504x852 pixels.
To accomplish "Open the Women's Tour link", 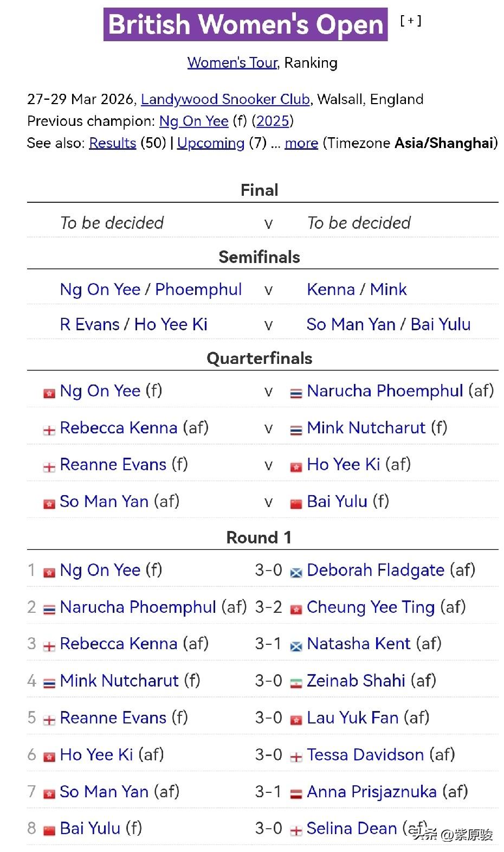I will point(232,63).
